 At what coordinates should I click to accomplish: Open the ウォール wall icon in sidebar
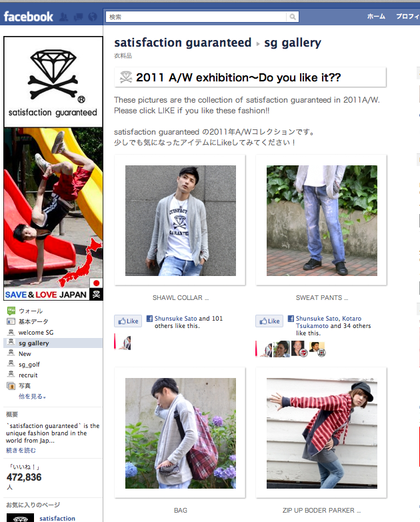point(11,311)
